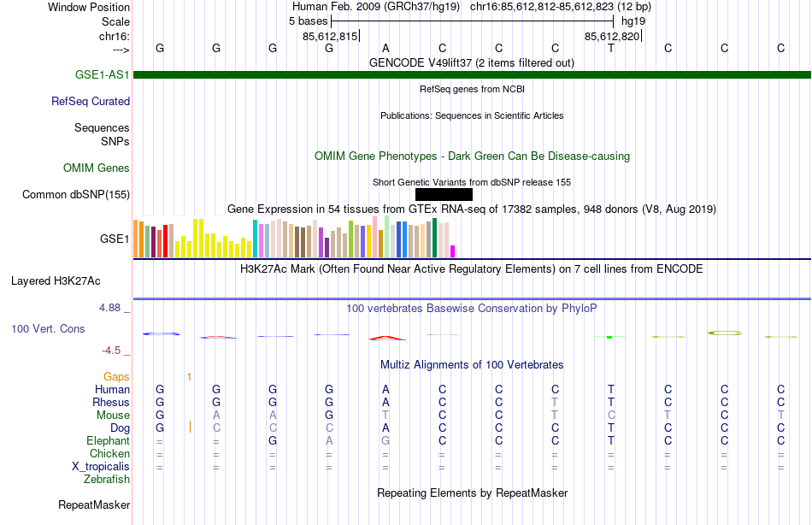Click the Scale label at left
Image resolution: width=812 pixels, height=525 pixels.
point(116,21)
